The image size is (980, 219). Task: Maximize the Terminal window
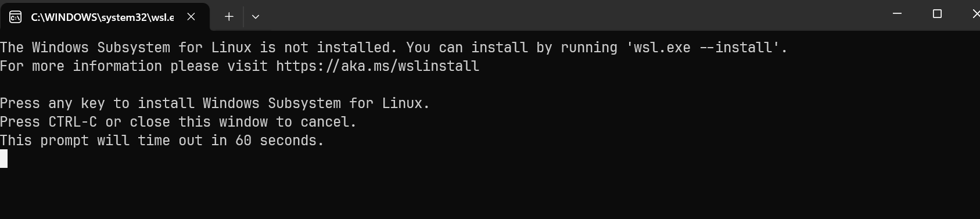click(x=937, y=13)
